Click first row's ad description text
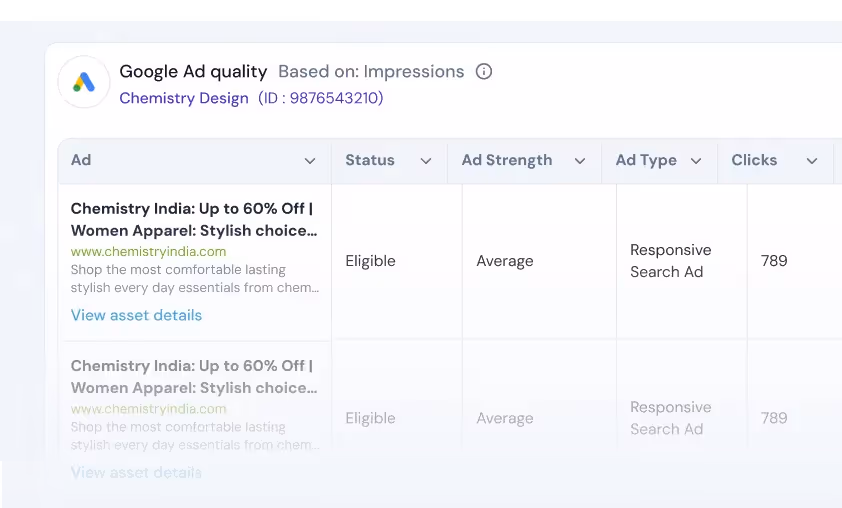The width and height of the screenshot is (842, 508). [x=195, y=278]
